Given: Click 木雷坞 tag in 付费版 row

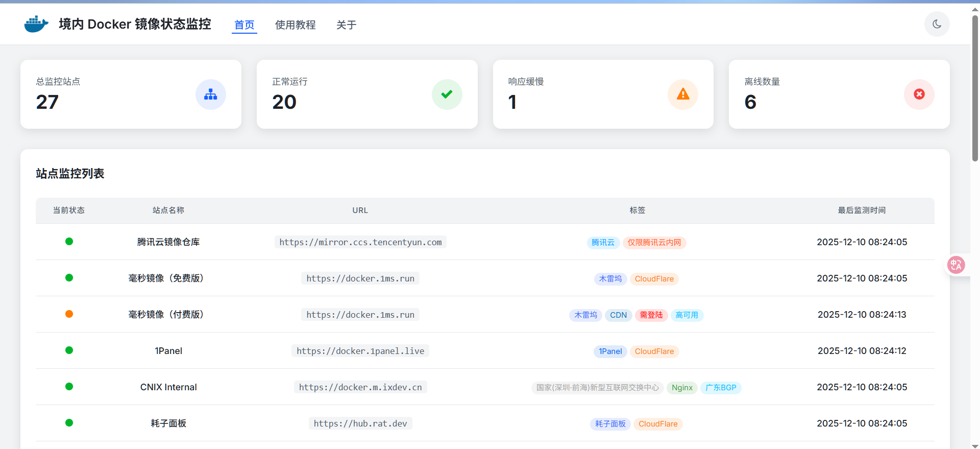Looking at the screenshot, I should [585, 315].
